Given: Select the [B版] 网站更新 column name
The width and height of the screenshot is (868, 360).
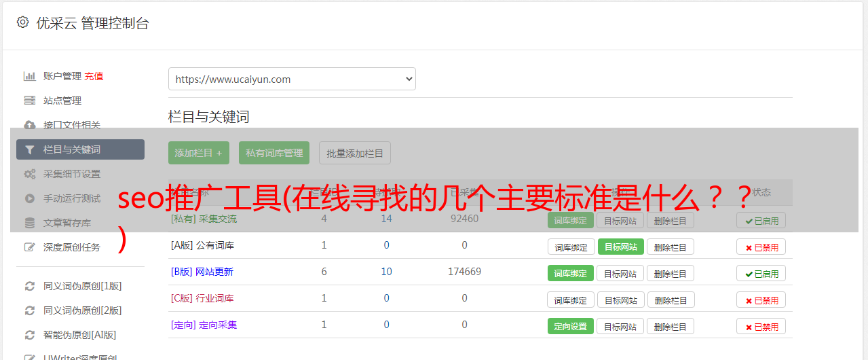Looking at the screenshot, I should tap(202, 272).
